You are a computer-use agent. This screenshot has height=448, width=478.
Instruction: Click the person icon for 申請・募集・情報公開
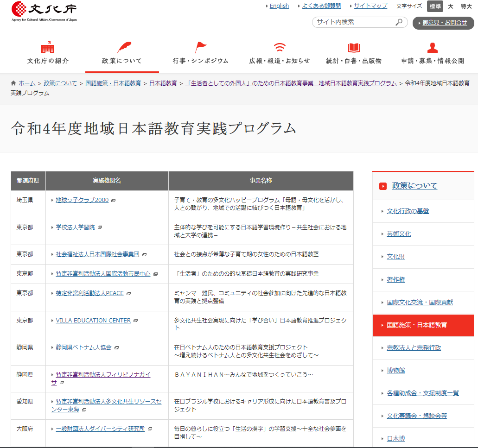(433, 47)
